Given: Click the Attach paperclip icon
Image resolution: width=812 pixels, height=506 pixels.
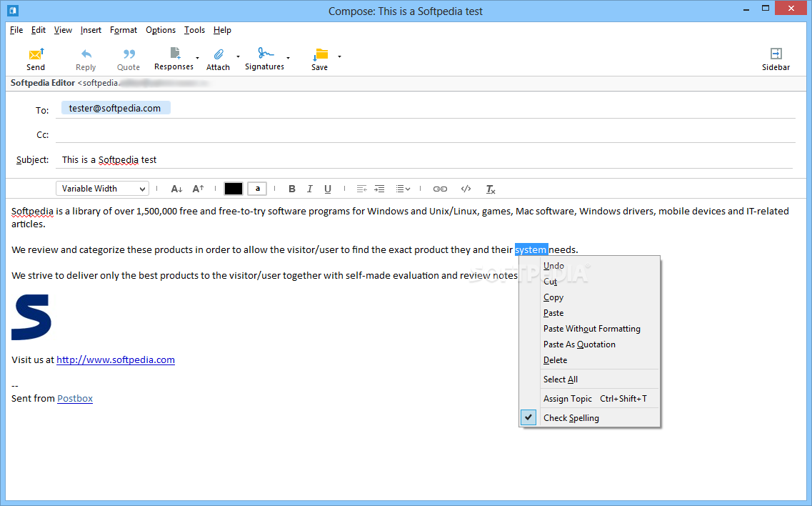Looking at the screenshot, I should [x=219, y=54].
